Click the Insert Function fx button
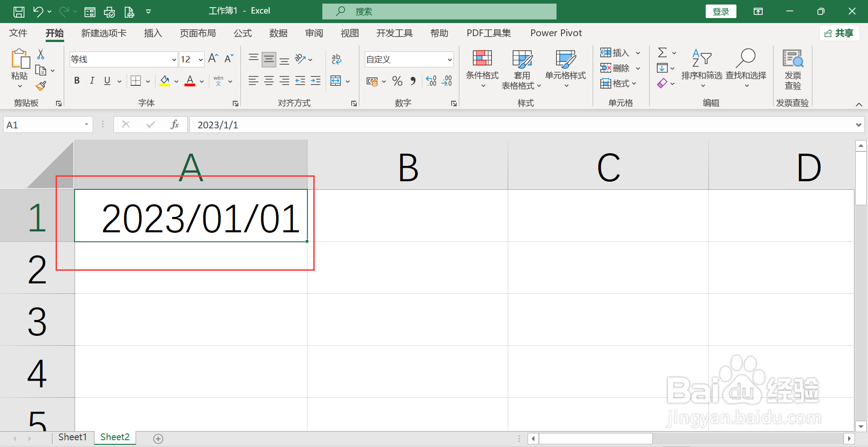The width and height of the screenshot is (868, 447). 175,125
